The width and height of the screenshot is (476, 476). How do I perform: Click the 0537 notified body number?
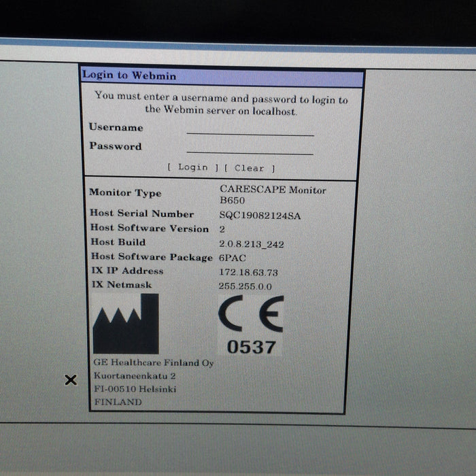(251, 347)
